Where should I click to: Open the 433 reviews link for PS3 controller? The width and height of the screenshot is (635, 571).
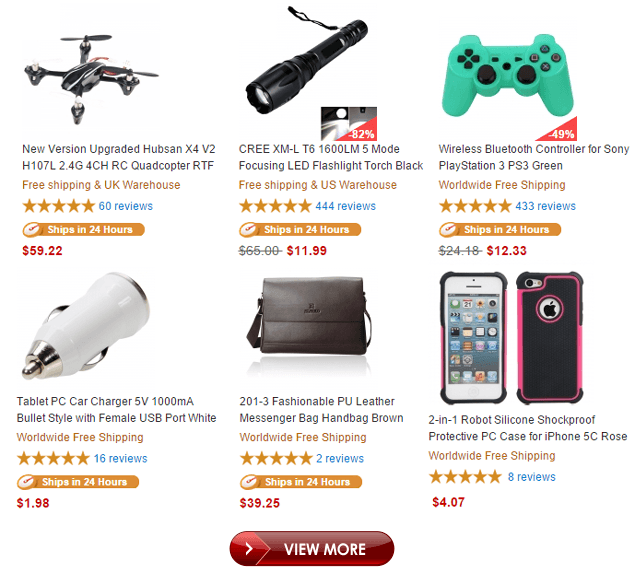pyautogui.click(x=545, y=206)
